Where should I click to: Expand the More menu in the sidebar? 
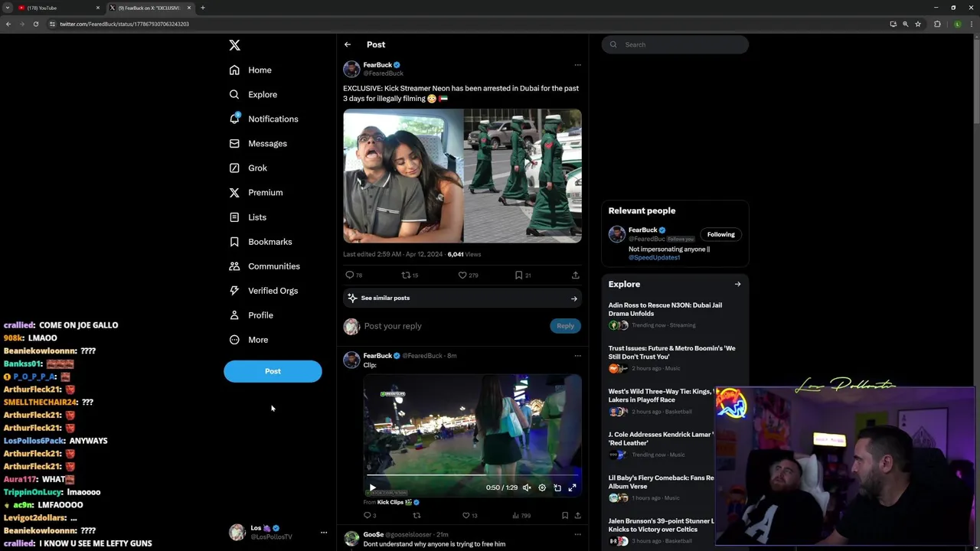[248, 339]
